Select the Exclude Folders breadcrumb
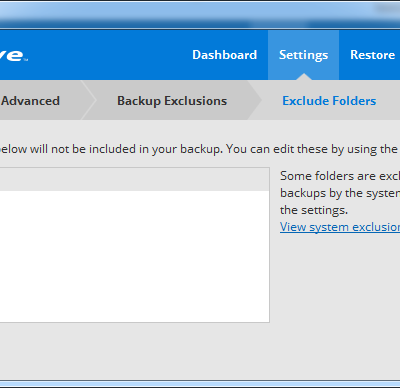Image resolution: width=400 pixels, height=388 pixels. pos(329,101)
